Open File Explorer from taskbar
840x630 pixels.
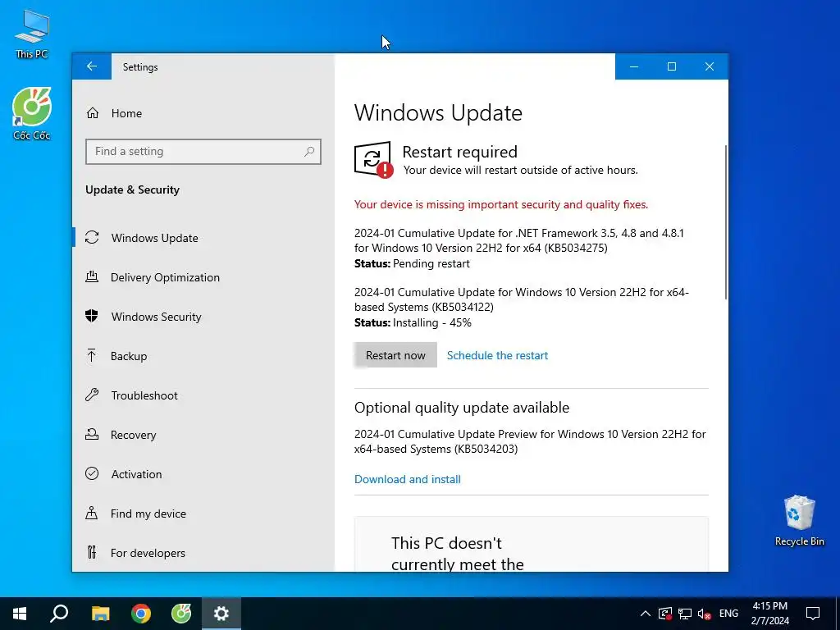click(x=100, y=614)
